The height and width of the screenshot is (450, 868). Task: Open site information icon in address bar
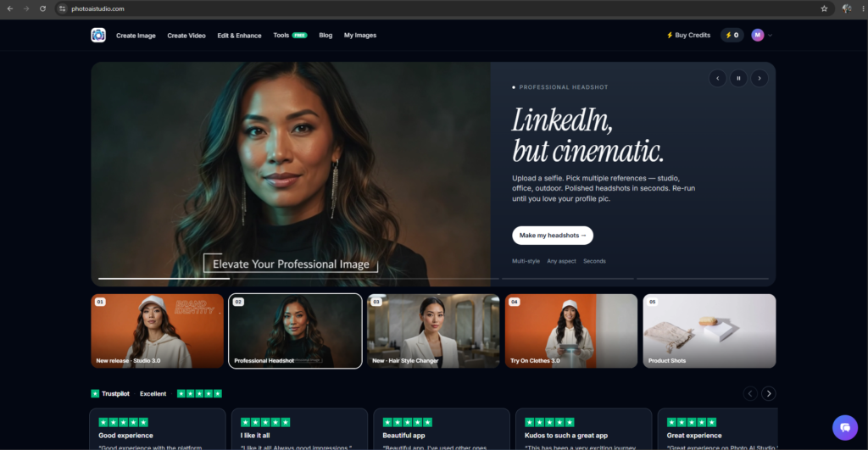point(62,8)
